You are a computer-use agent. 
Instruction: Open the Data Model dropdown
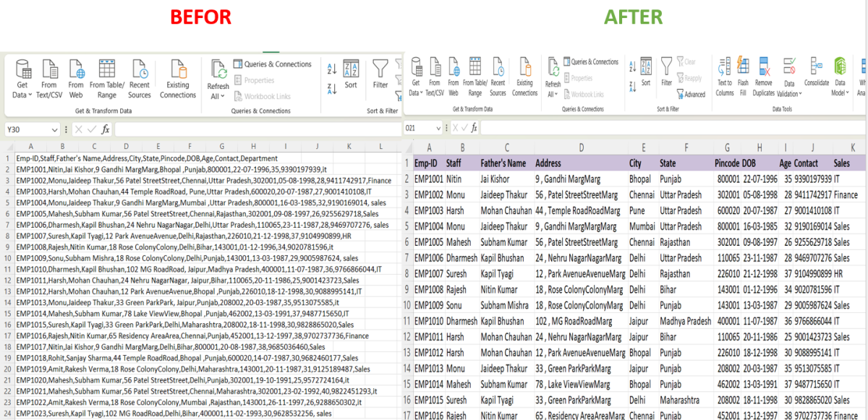(x=846, y=94)
